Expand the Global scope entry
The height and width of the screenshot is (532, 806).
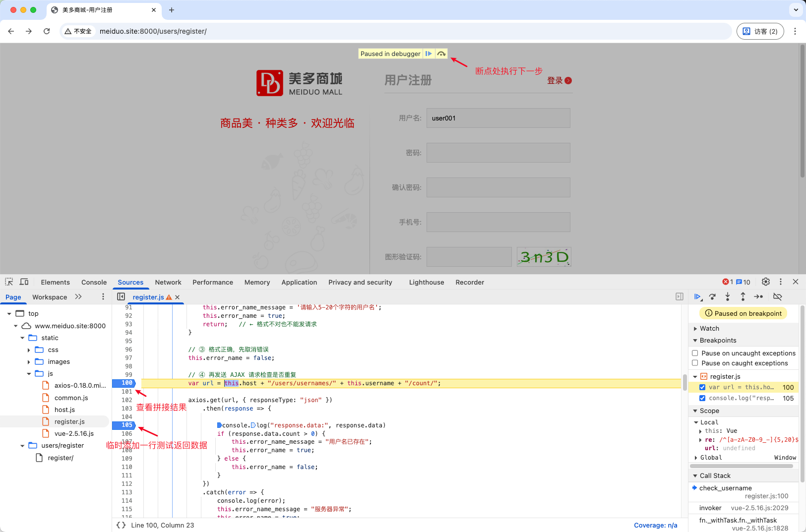tap(696, 458)
